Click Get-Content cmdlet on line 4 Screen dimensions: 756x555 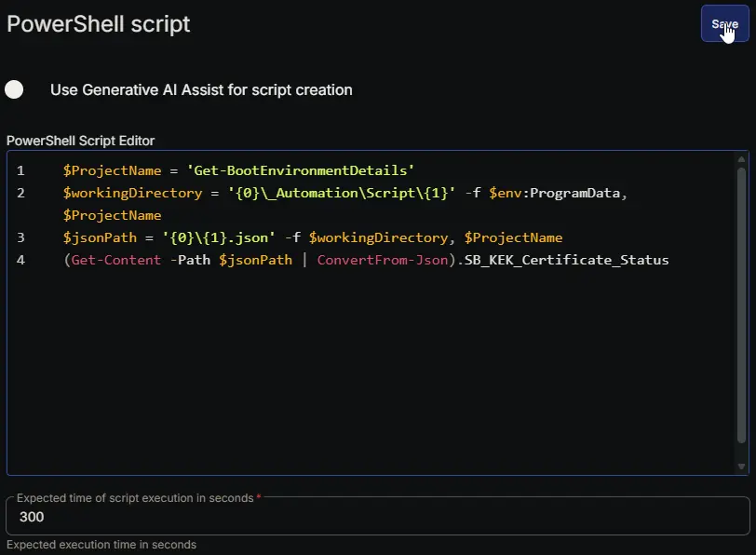116,260
